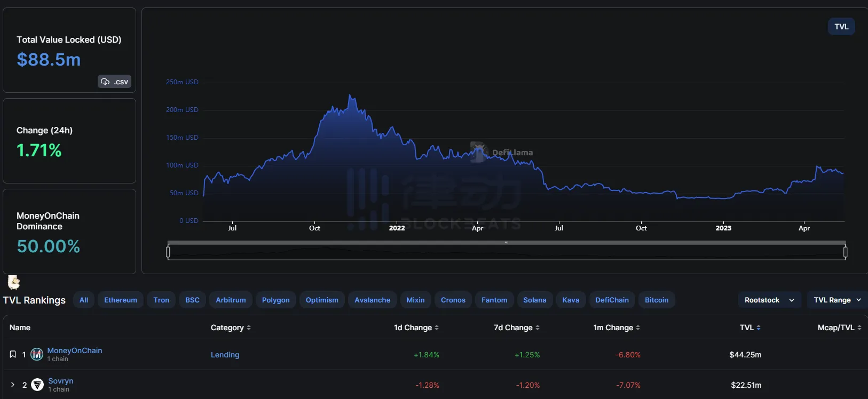Open the MoneyOnChain protocol link
This screenshot has height=399, width=868.
coord(75,350)
